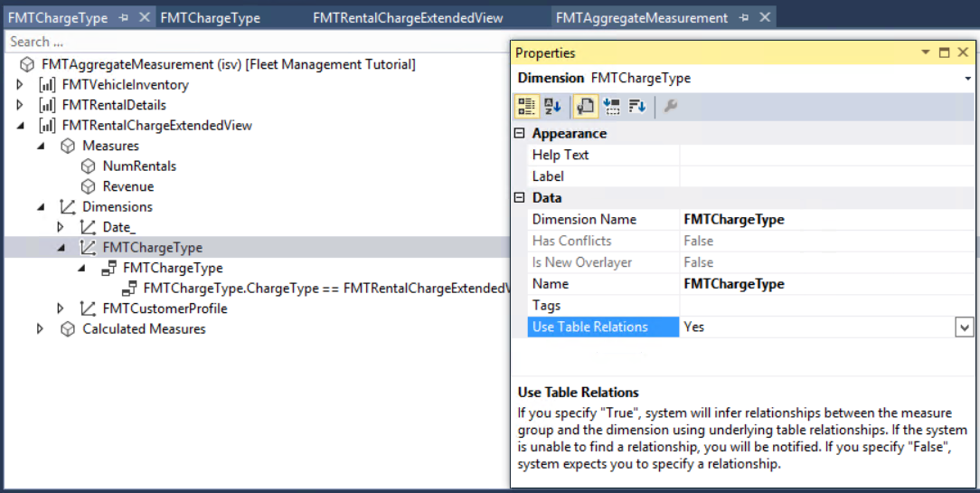
Task: Switch to first FMTChargeType tab
Action: point(58,18)
